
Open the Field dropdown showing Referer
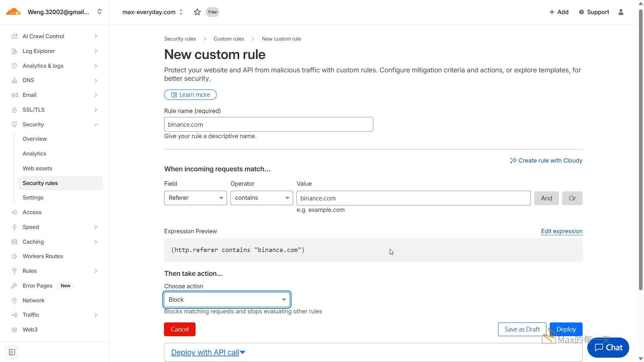click(x=195, y=198)
